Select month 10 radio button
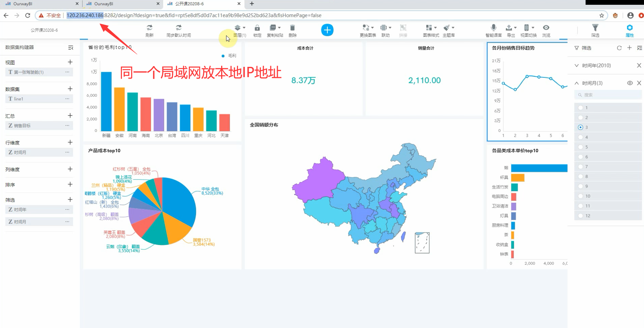Screen dimensions: 644x328 [580, 196]
